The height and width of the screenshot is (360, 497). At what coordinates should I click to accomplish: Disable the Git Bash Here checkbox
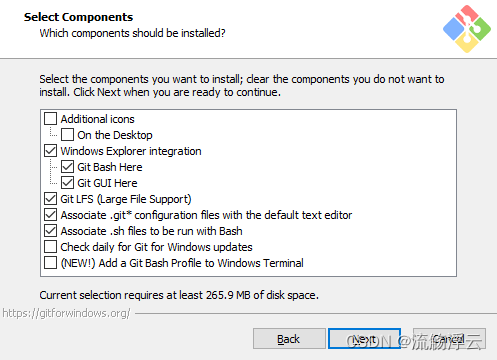[67, 167]
